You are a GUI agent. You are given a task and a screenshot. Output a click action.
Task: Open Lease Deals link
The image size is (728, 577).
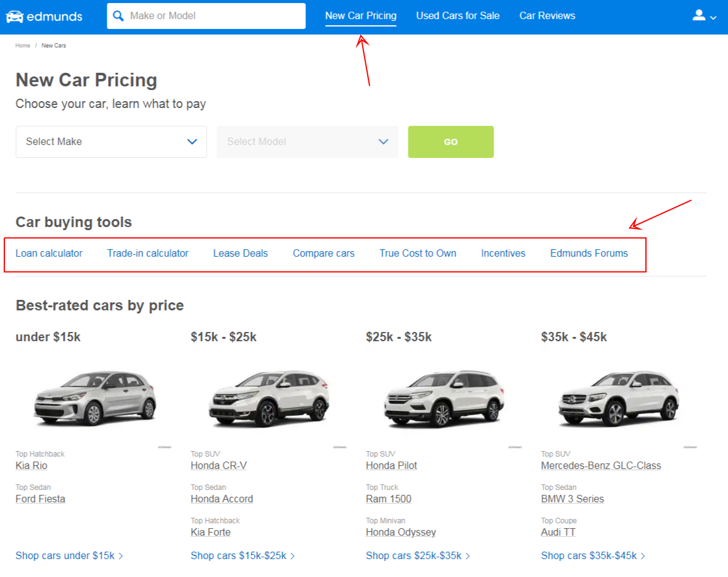point(241,253)
